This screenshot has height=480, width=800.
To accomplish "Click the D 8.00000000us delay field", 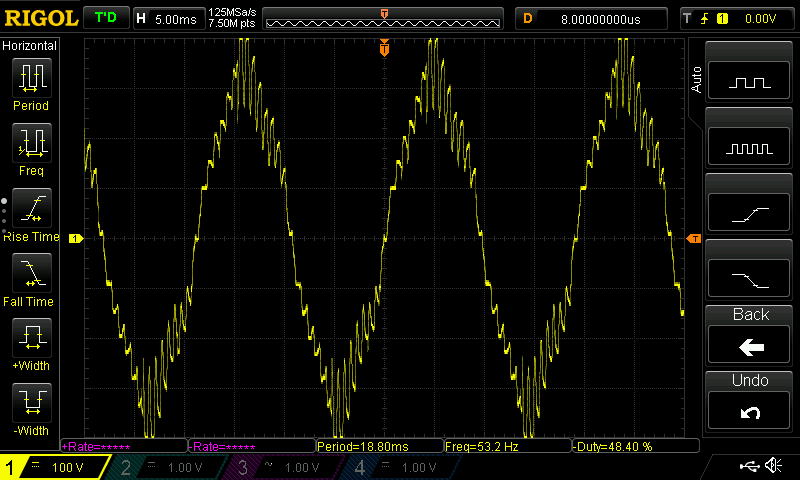I will tap(591, 19).
